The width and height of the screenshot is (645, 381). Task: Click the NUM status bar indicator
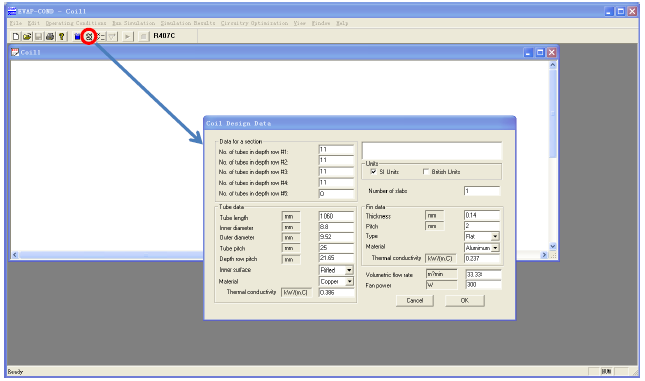click(606, 372)
